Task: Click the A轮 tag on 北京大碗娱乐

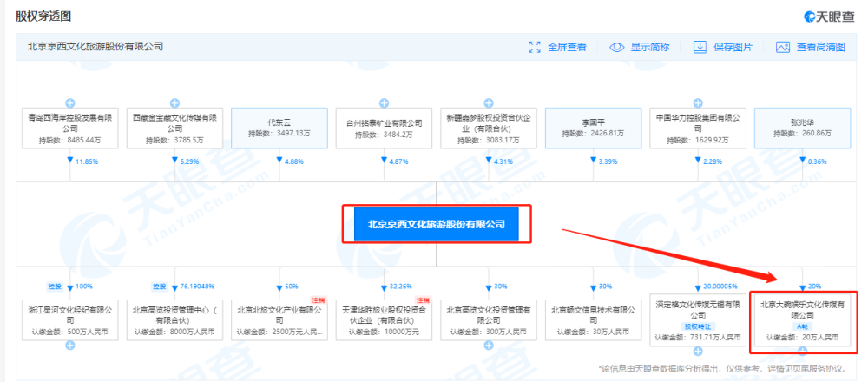Action: (801, 326)
